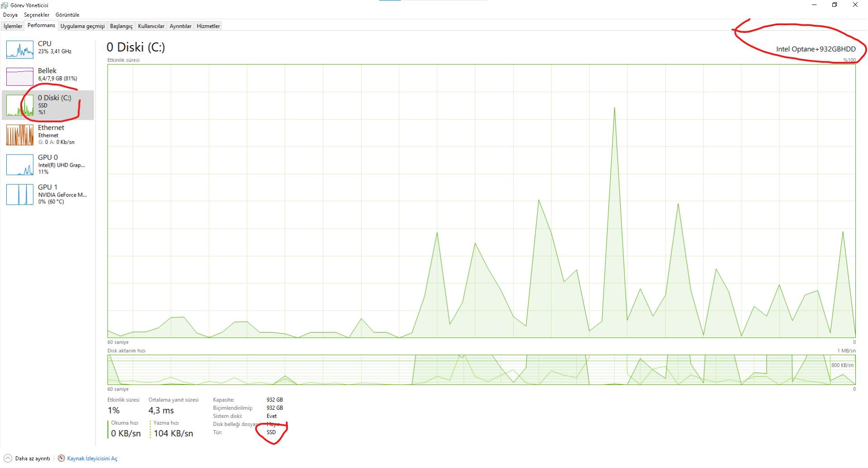This screenshot has height=468, width=868.
Task: Select the GPU 1 NVIDIA GeForce graph
Action: (20, 195)
